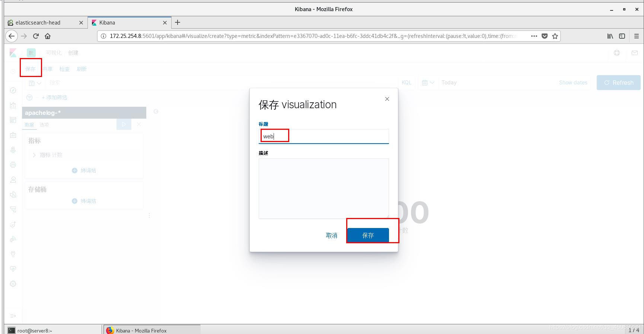Open Canvas icon in sidebar
This screenshot has width=644, height=334.
pyautogui.click(x=13, y=135)
